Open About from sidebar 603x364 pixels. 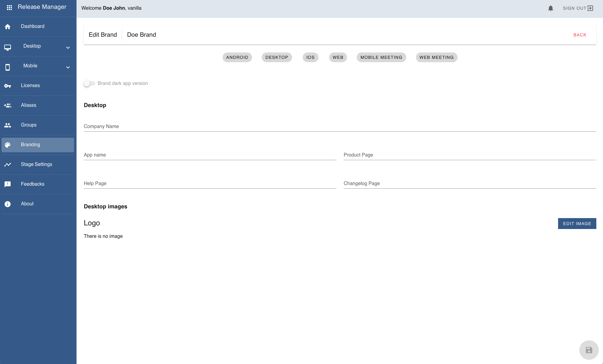[38, 204]
